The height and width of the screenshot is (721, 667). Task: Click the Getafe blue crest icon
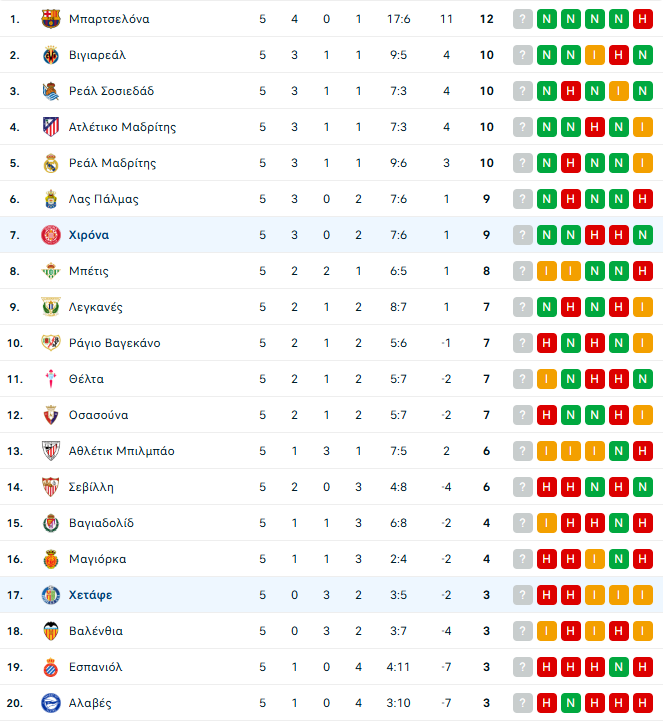pyautogui.click(x=51, y=595)
